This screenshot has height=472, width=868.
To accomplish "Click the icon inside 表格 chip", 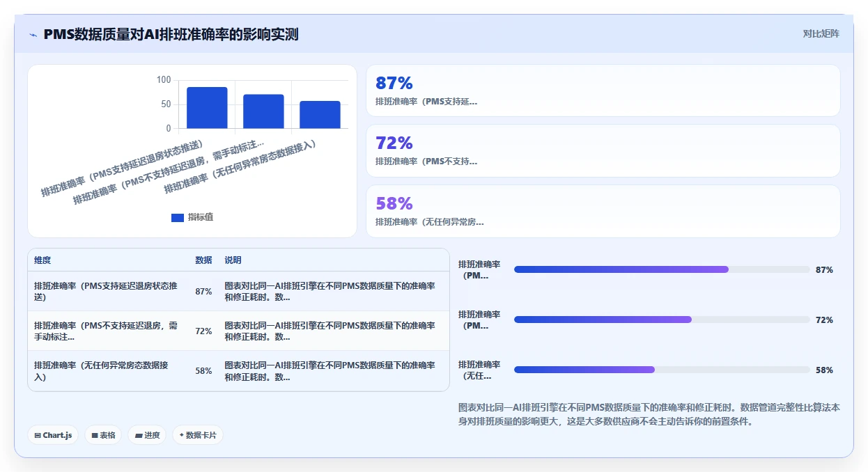I will click(x=95, y=436).
